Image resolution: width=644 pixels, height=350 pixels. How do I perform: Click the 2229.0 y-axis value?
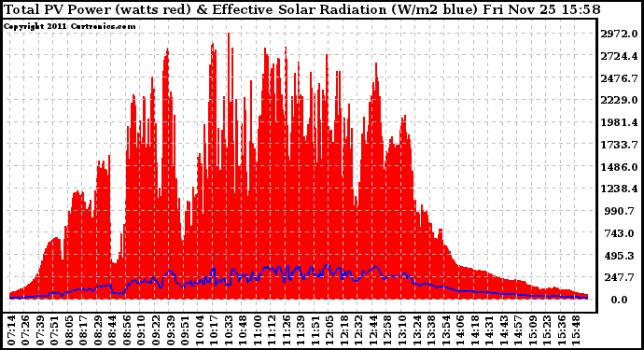(x=619, y=100)
